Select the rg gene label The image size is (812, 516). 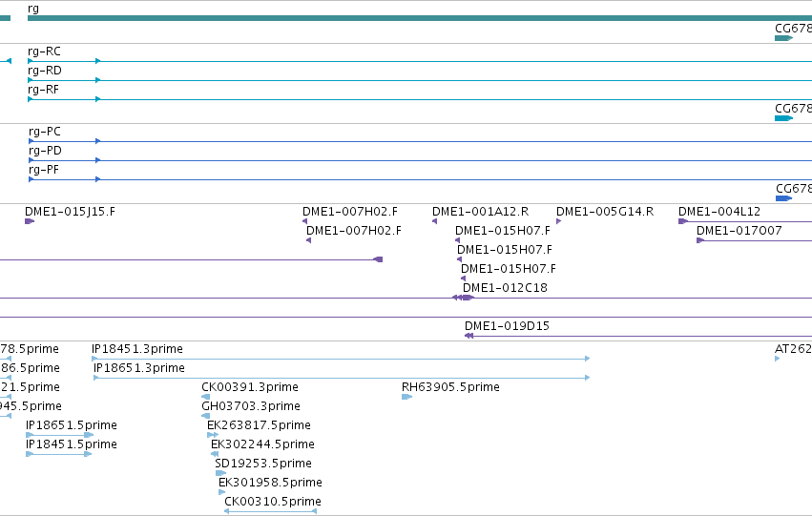pyautogui.click(x=33, y=9)
